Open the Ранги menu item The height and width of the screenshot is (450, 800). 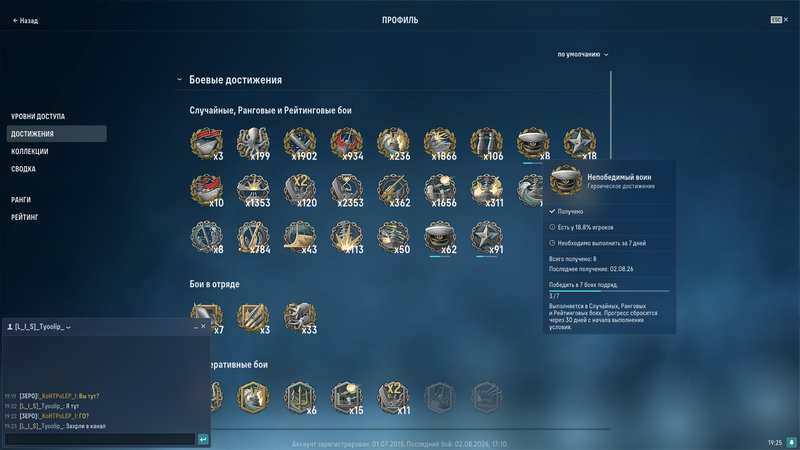tap(21, 199)
